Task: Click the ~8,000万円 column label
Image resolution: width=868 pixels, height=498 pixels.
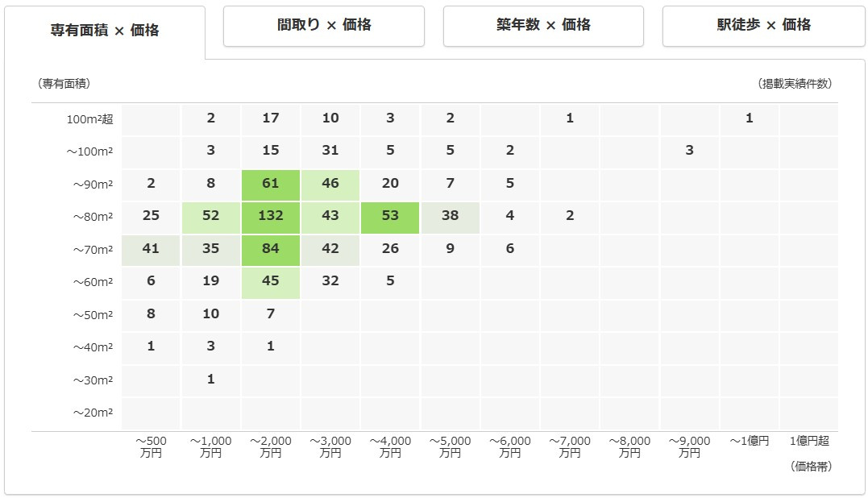Action: tap(629, 446)
